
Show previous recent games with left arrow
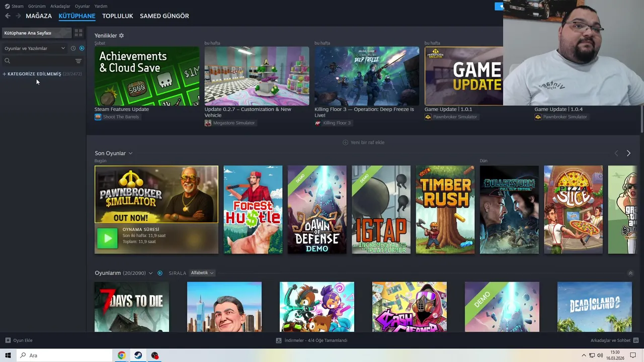pyautogui.click(x=616, y=153)
